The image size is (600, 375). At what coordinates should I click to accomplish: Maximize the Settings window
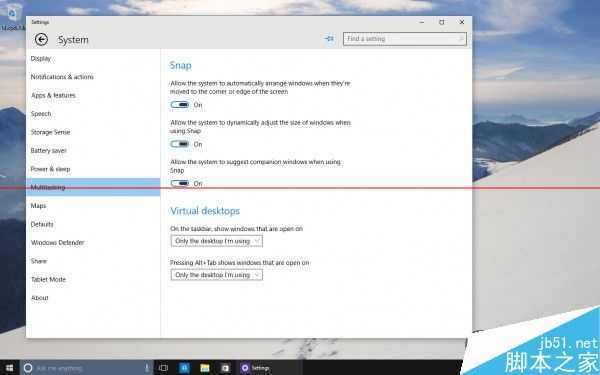point(442,22)
